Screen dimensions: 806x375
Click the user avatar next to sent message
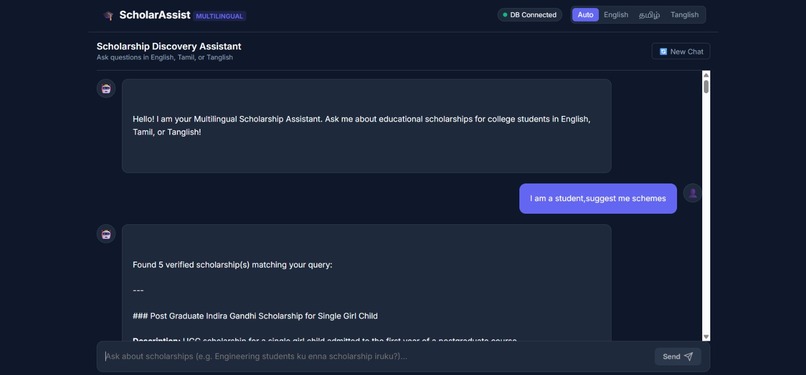(692, 193)
